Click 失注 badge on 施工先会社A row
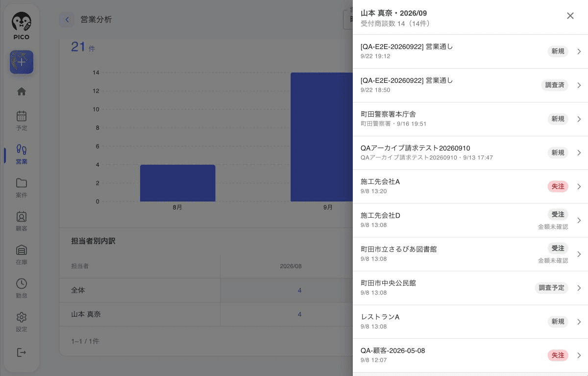 [558, 187]
